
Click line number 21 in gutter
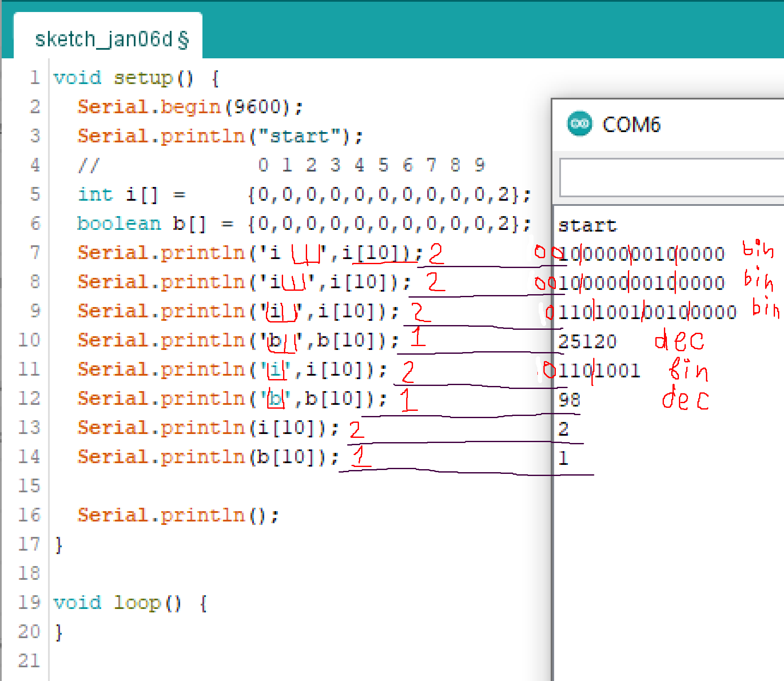tap(29, 661)
